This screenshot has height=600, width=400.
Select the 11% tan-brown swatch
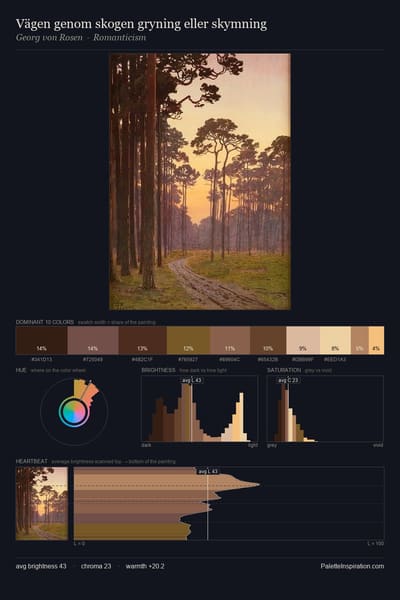tap(230, 340)
